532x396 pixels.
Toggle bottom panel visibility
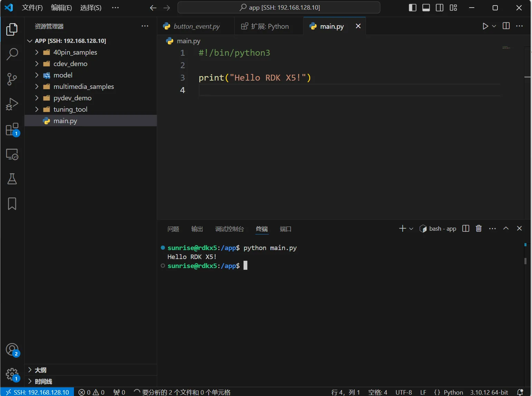[x=426, y=8]
